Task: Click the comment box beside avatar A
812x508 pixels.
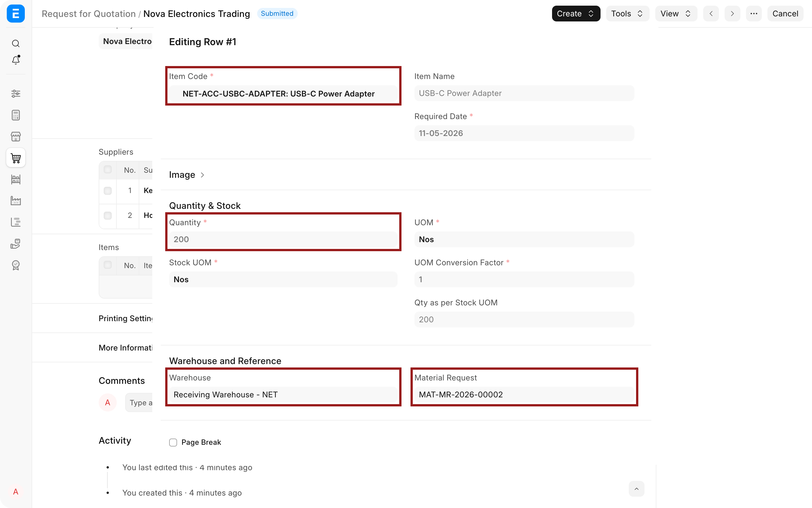Action: pos(139,402)
